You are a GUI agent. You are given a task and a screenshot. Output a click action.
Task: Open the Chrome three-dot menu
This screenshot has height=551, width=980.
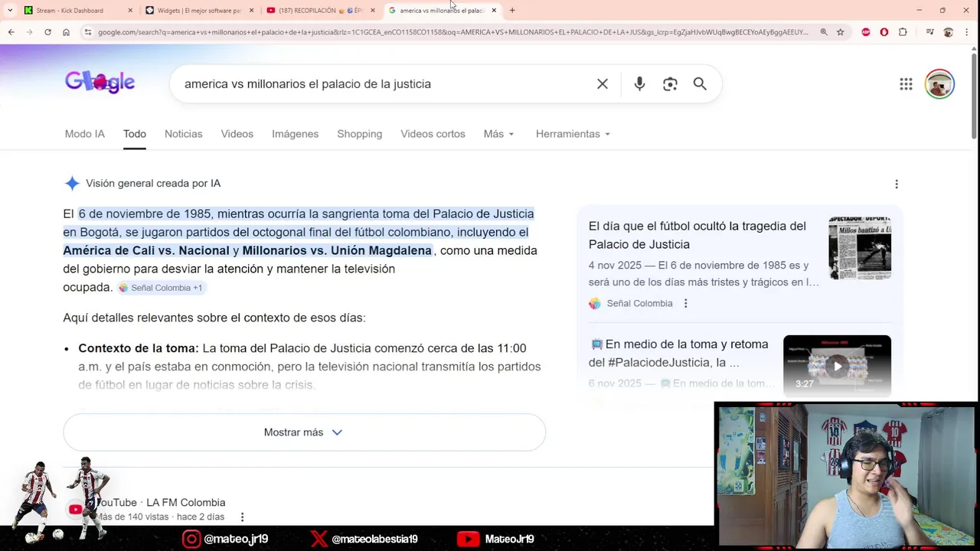pyautogui.click(x=967, y=32)
